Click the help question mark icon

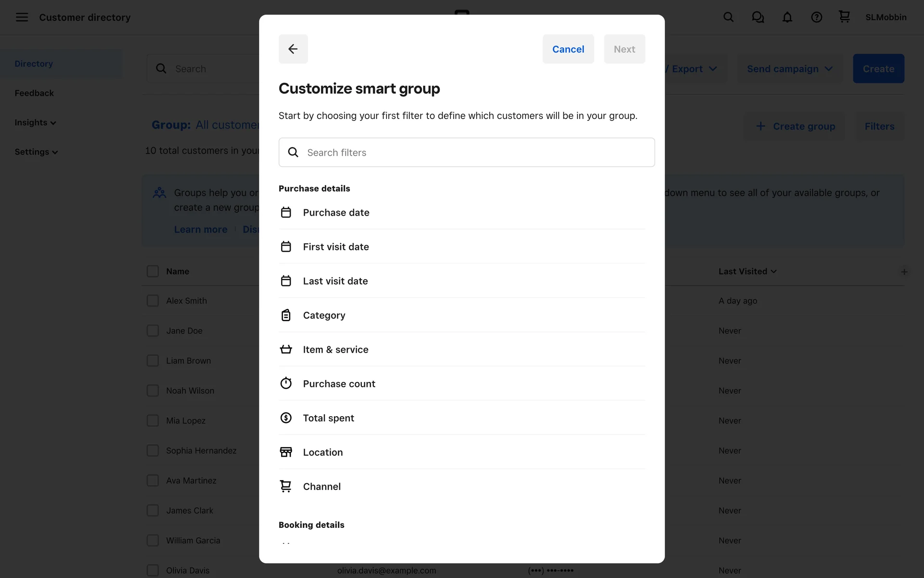coord(816,17)
